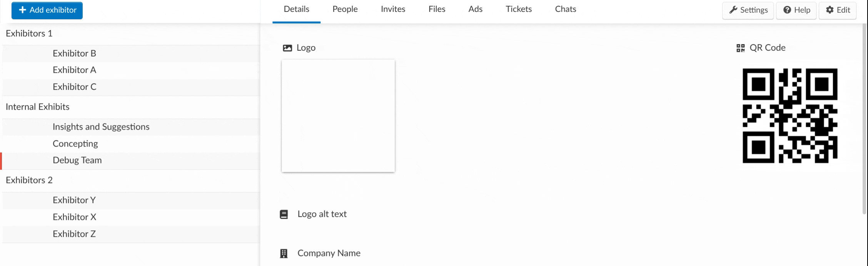The width and height of the screenshot is (868, 266).
Task: Click the vertical scrollbar on the right
Action: pos(864,119)
